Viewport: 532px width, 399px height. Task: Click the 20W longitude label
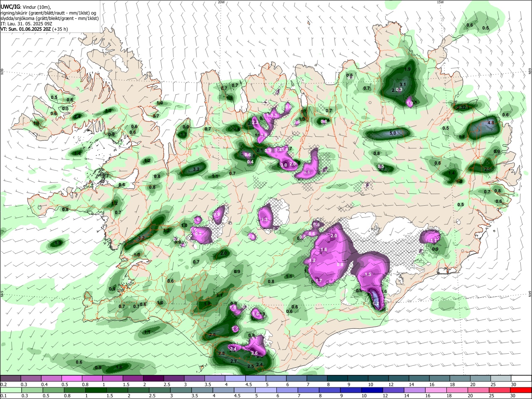[x=221, y=2]
